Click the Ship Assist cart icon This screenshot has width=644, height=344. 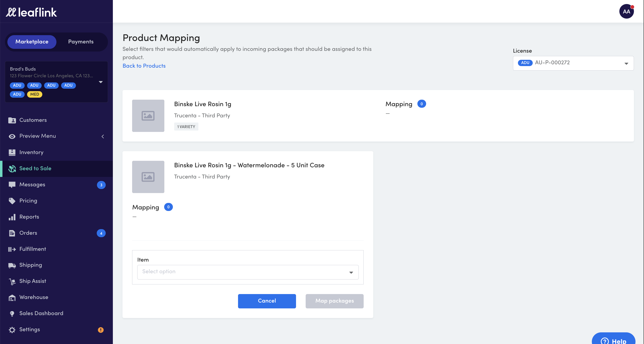pos(12,282)
